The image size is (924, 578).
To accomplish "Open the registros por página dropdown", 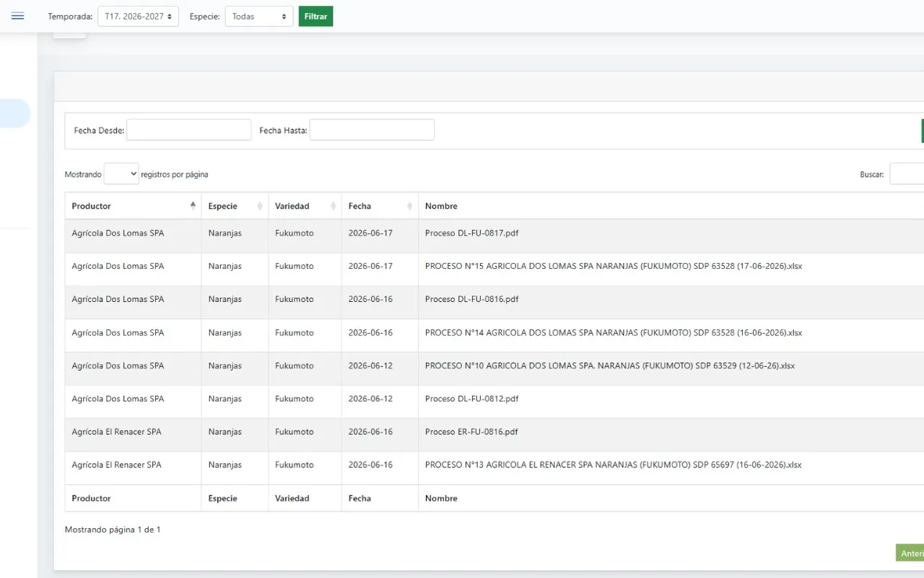I will click(121, 174).
